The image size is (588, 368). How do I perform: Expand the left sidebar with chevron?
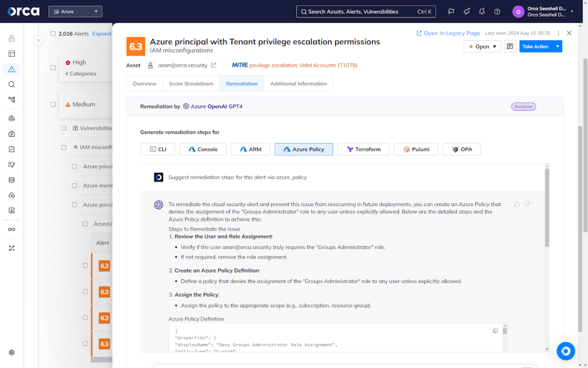pos(38,40)
